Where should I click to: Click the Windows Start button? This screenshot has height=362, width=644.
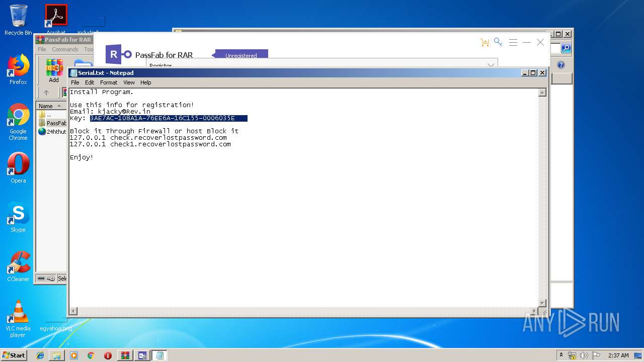tap(14, 355)
